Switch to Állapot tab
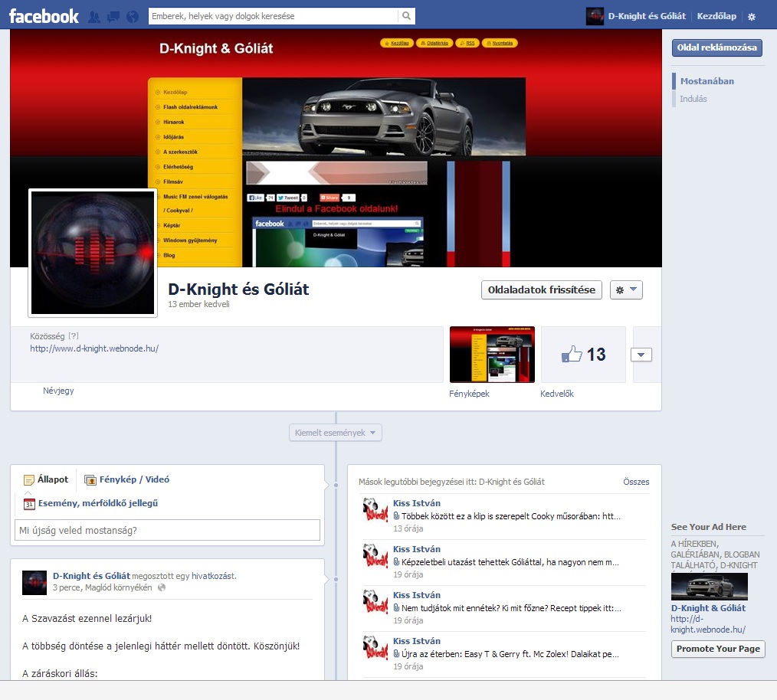Viewport: 777px width, 700px height. tap(46, 479)
